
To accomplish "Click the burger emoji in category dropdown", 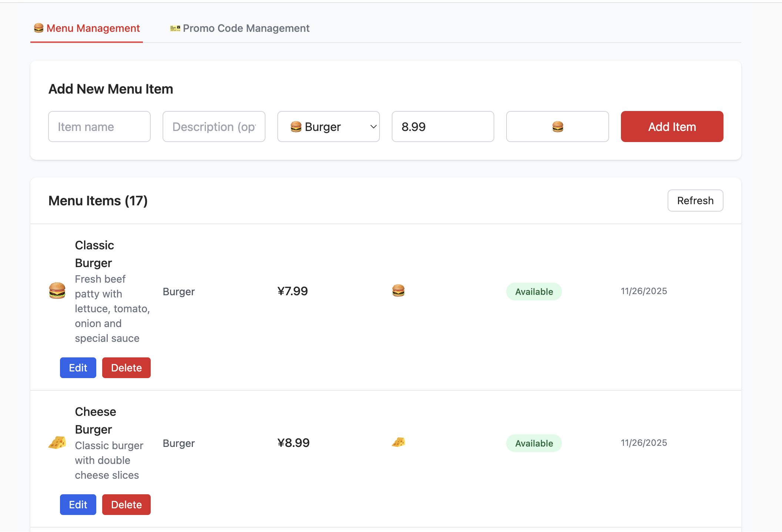I will tap(296, 127).
